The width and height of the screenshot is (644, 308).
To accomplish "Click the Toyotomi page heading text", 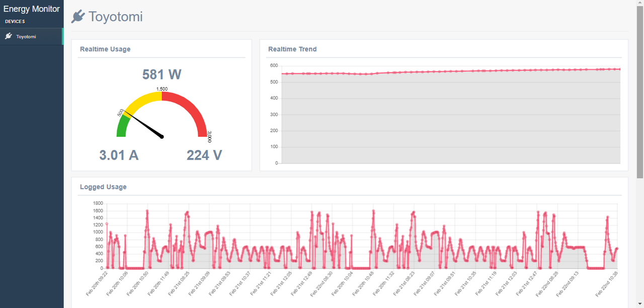I will pos(116,17).
